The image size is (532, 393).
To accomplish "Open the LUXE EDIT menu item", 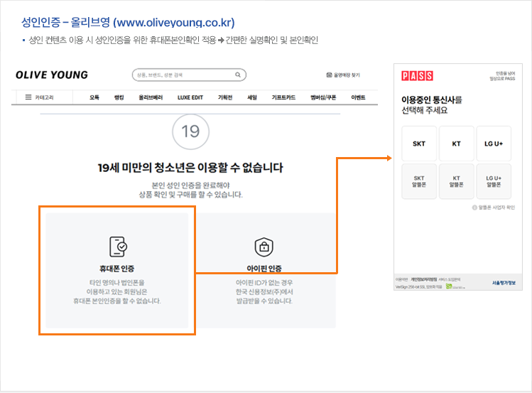I will click(x=190, y=97).
